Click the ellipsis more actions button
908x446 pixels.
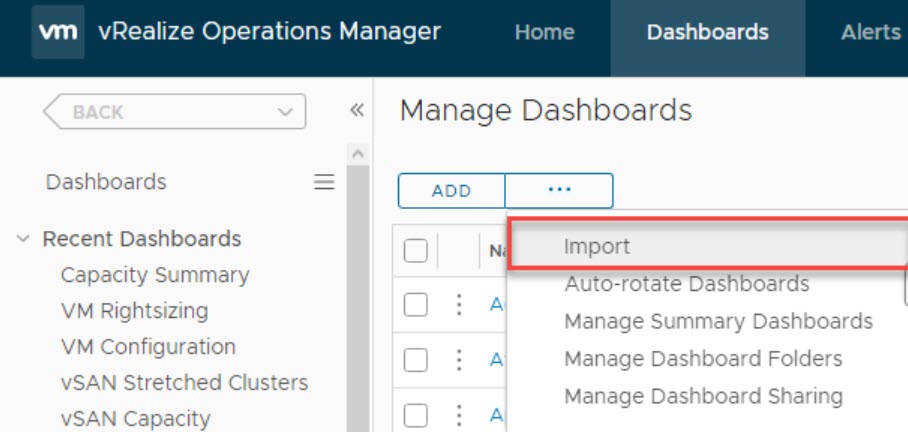pyautogui.click(x=559, y=190)
